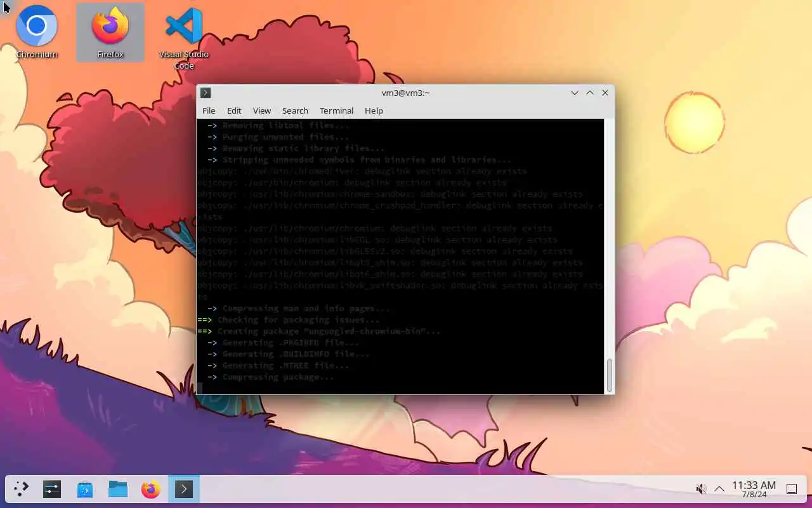Click the terminal vertical scrollbar handle
This screenshot has height=508, width=812.
(610, 375)
